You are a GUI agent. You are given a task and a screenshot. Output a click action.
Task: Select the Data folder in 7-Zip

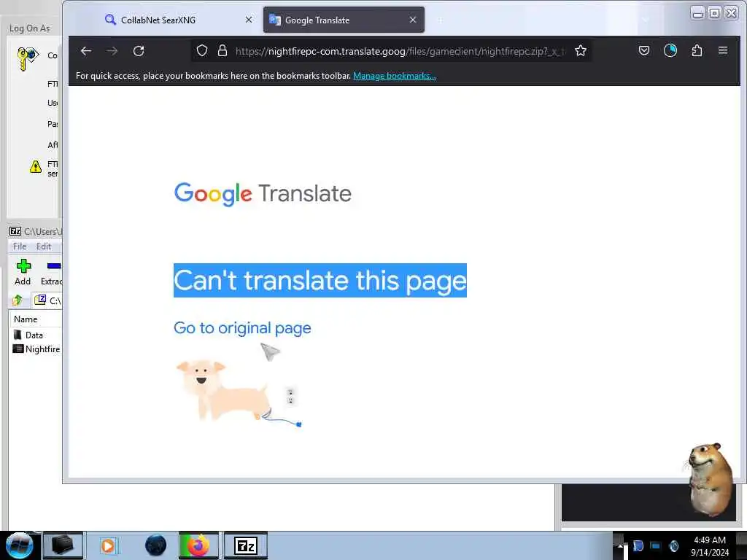click(x=28, y=335)
